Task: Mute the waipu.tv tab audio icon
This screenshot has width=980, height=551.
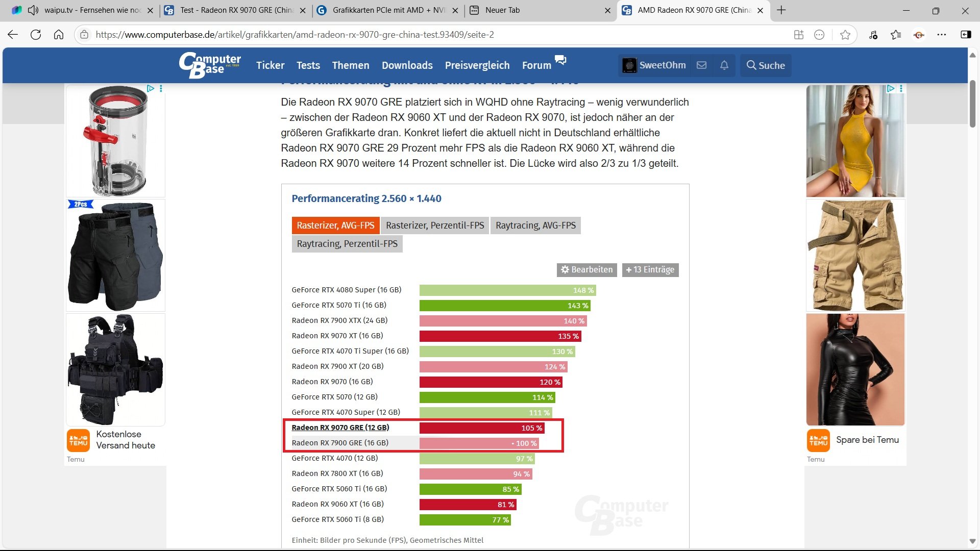Action: (33, 10)
